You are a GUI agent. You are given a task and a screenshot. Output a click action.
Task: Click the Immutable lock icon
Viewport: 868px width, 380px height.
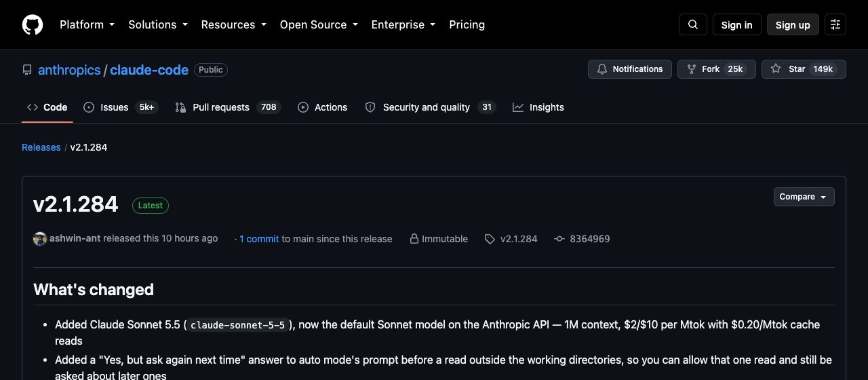(x=414, y=239)
